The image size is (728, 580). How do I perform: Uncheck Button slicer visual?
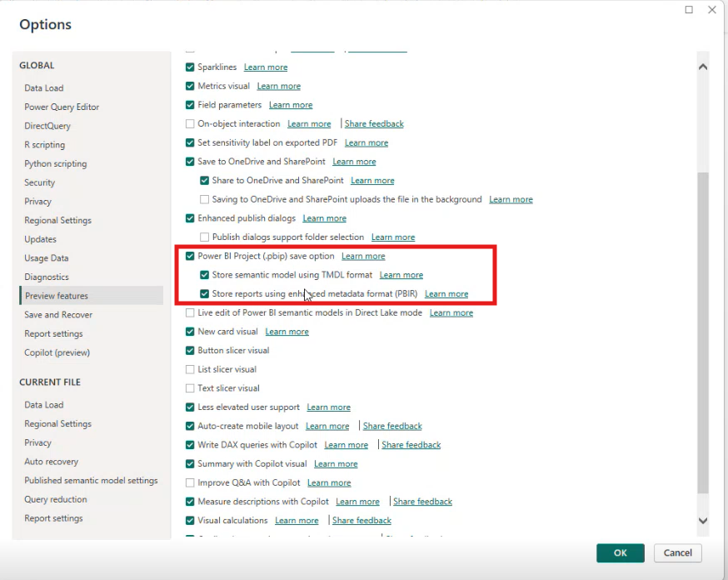[x=190, y=351]
